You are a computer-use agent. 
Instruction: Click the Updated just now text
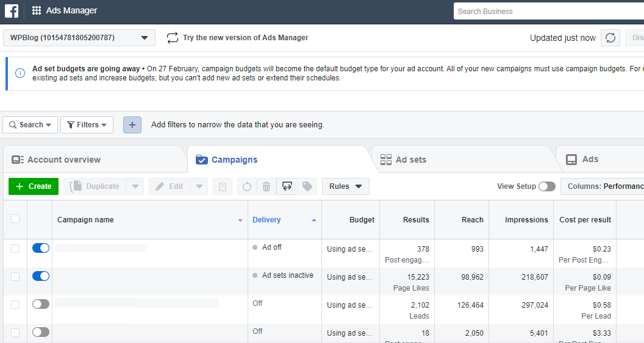coord(563,38)
